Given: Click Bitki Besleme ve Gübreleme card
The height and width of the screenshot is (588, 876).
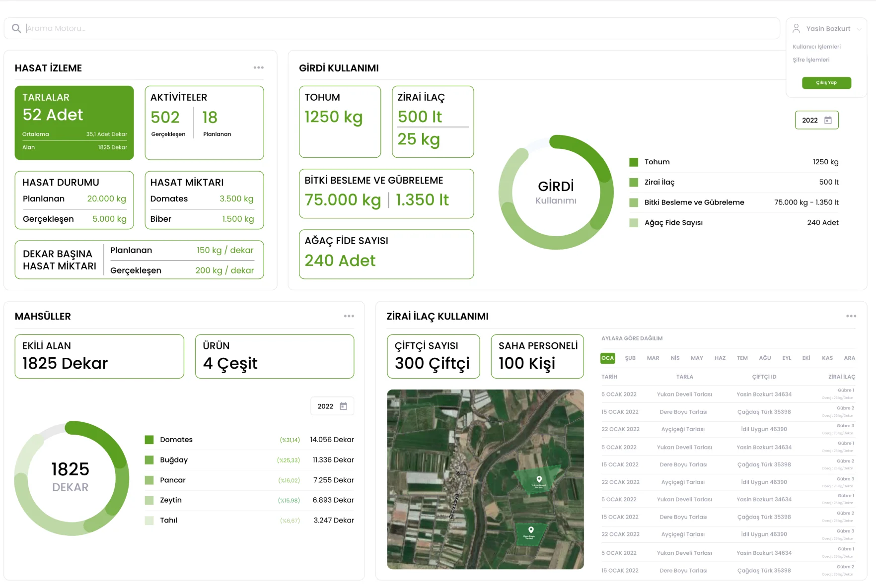Looking at the screenshot, I should (386, 194).
